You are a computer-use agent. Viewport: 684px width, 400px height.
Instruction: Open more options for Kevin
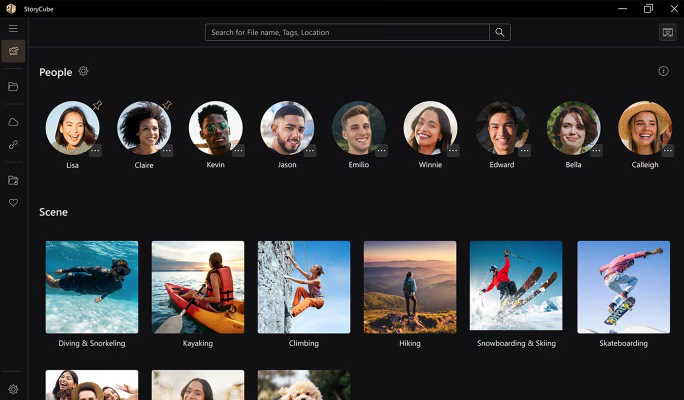(x=238, y=151)
